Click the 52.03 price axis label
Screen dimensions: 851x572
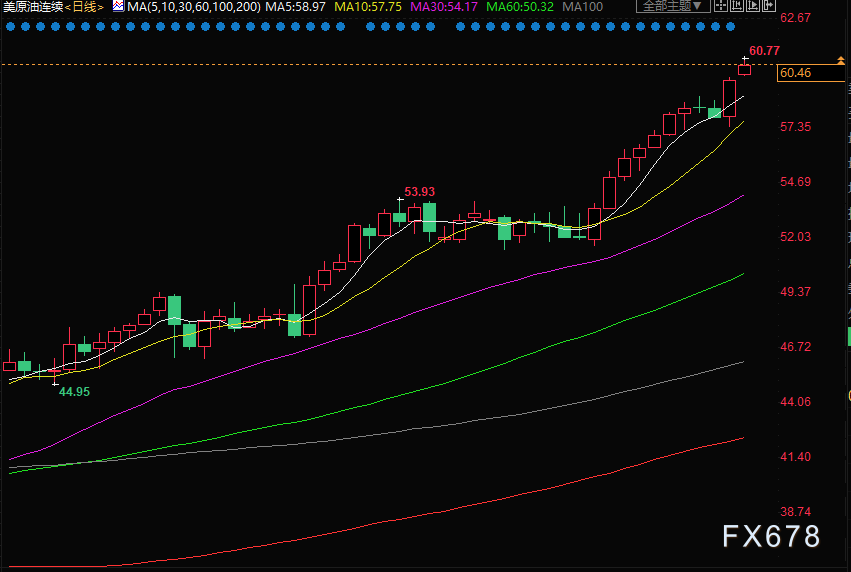click(795, 236)
